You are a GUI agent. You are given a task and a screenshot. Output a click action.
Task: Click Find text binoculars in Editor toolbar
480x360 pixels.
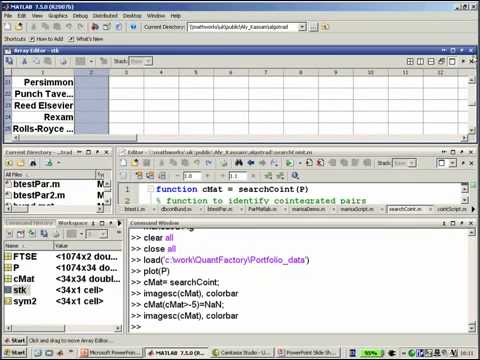[x=239, y=163]
